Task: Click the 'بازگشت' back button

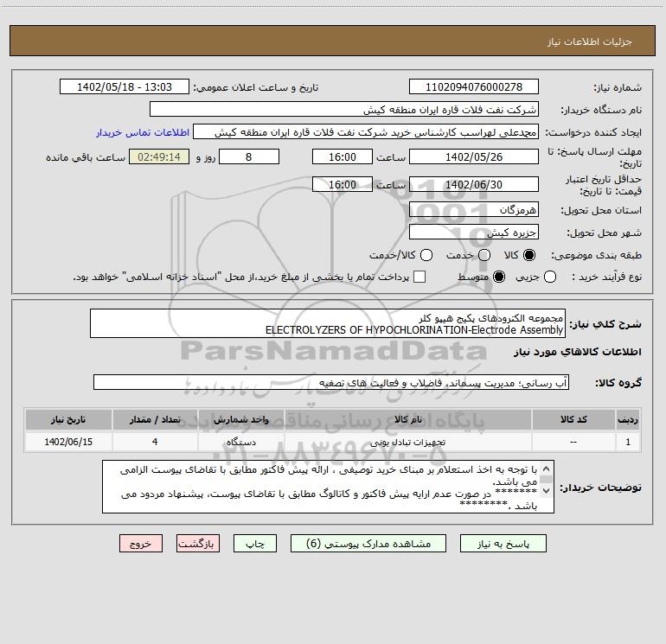Action: 198,544
